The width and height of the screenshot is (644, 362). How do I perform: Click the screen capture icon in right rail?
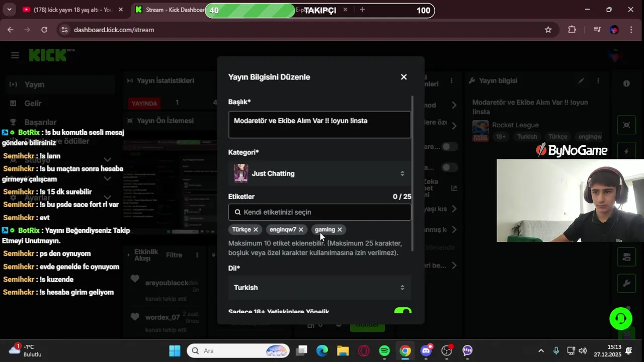(x=626, y=125)
